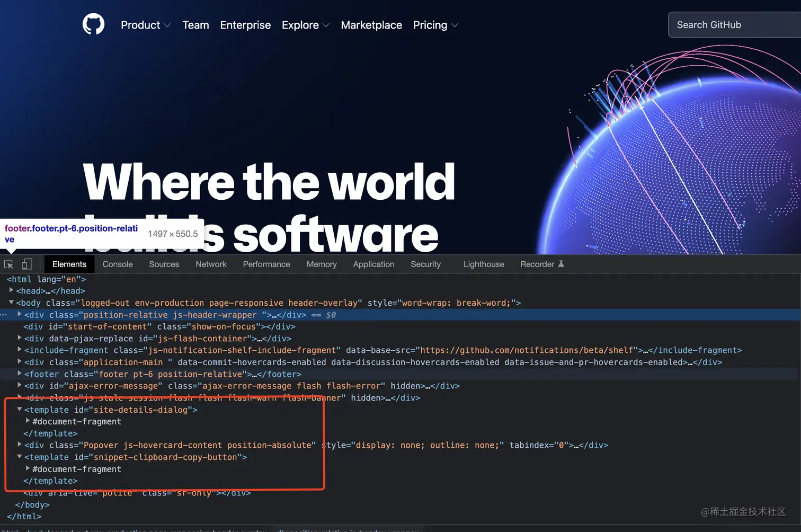Expand document-fragment under snippet-clipboard-copy-button template
Viewport: 801px width, 532px height.
[x=28, y=468]
